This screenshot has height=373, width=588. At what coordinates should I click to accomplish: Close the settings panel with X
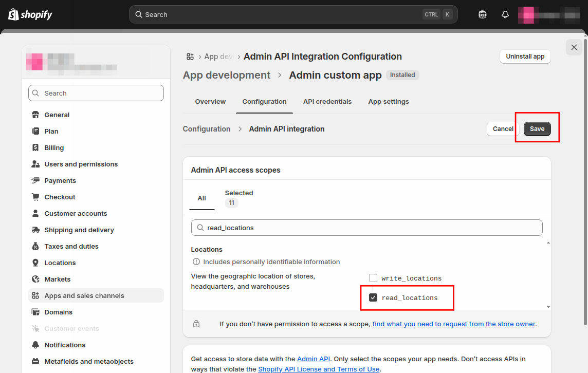tap(574, 47)
